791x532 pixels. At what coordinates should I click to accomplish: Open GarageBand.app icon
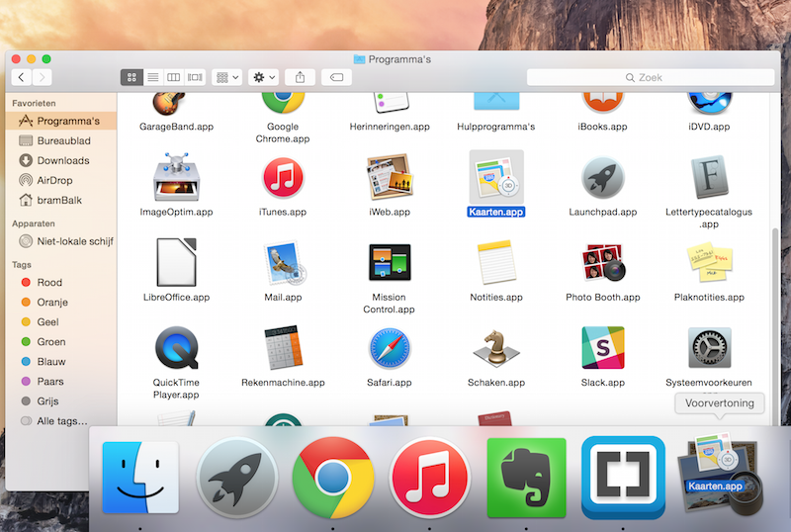(x=169, y=104)
